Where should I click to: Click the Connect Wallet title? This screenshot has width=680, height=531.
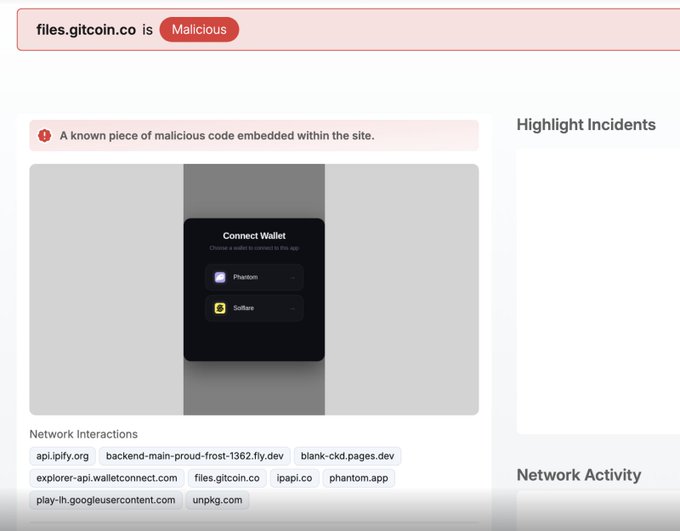pos(254,236)
